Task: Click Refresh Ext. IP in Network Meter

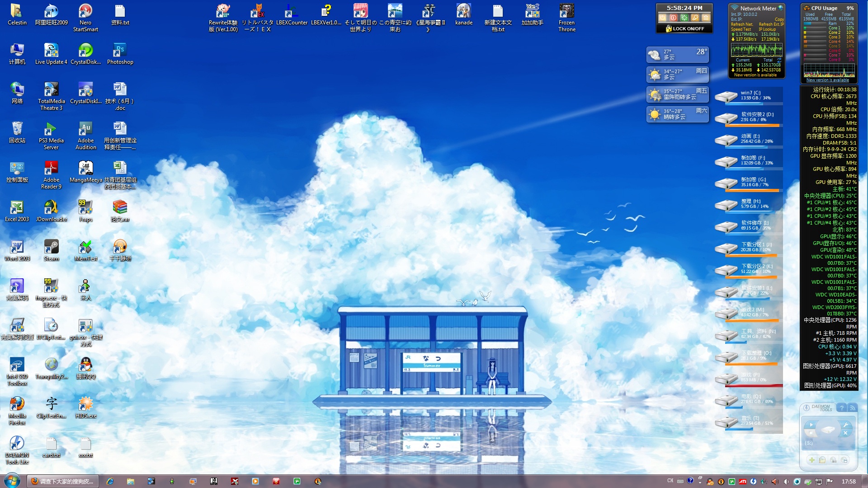Action: click(771, 24)
